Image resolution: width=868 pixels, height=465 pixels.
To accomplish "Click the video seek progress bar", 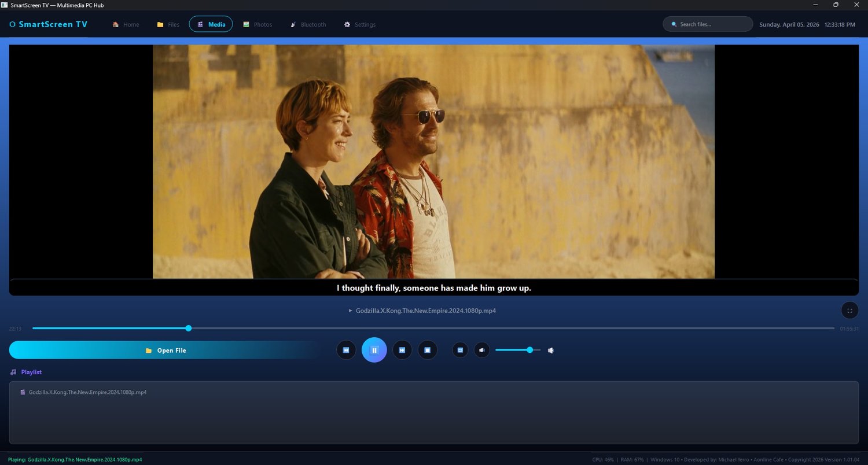I will pos(433,329).
